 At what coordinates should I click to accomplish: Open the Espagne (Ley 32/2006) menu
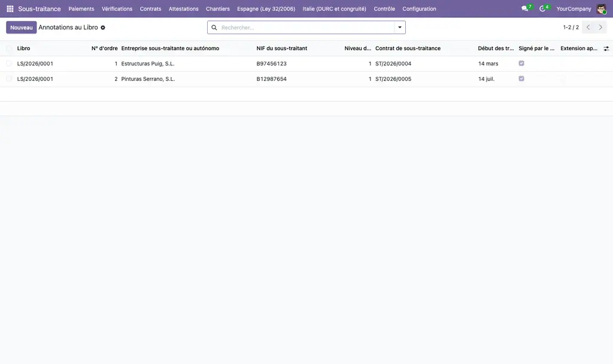coord(266,8)
